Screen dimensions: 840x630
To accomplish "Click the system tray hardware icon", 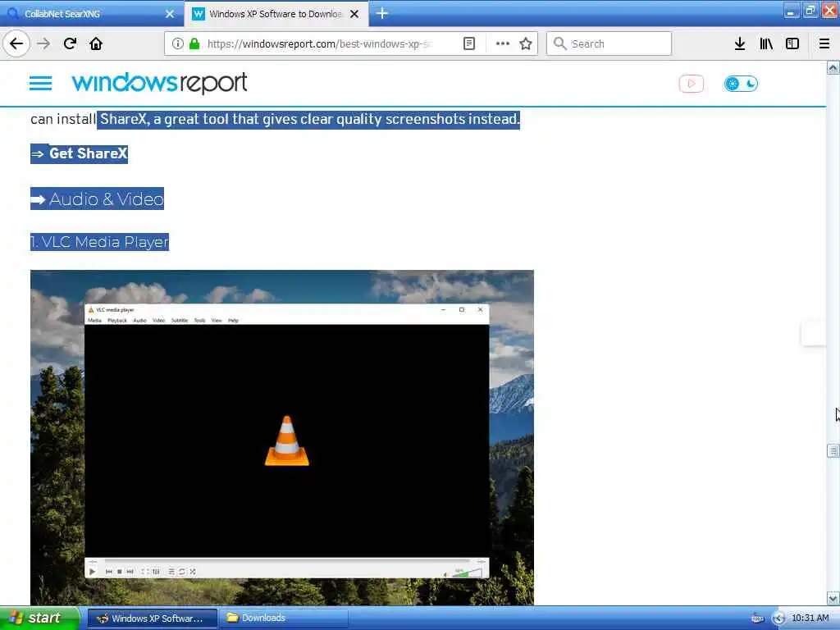I will [757, 619].
